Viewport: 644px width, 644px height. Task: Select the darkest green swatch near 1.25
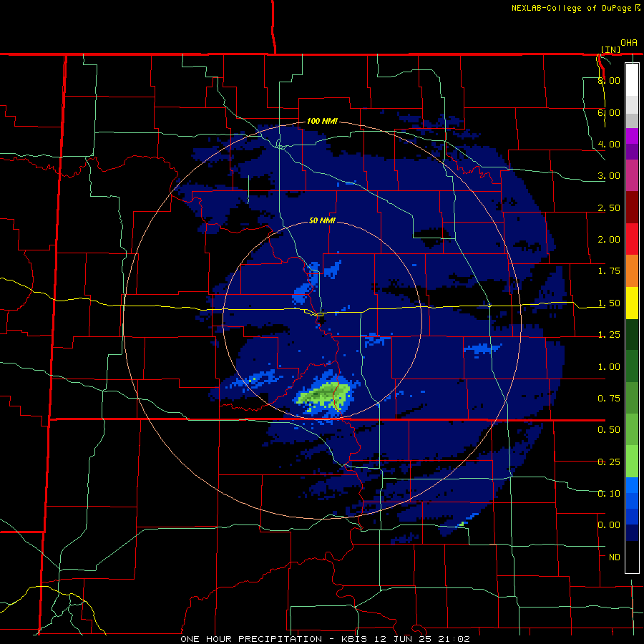pos(632,334)
